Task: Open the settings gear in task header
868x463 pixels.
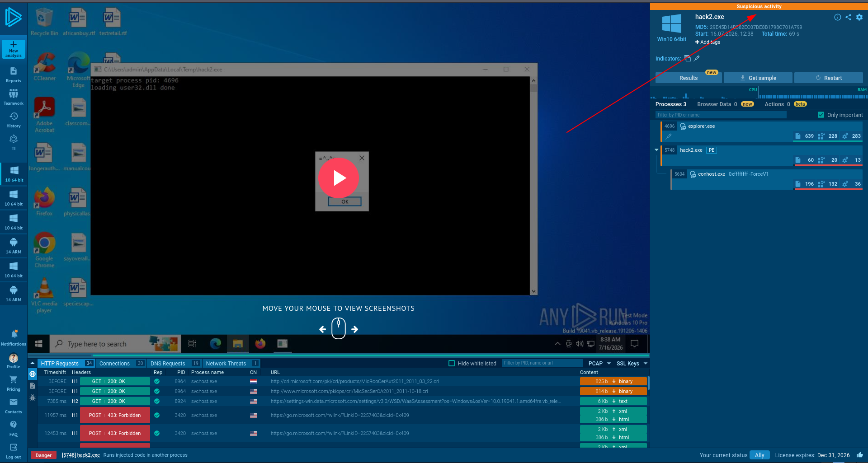Action: pyautogui.click(x=859, y=17)
